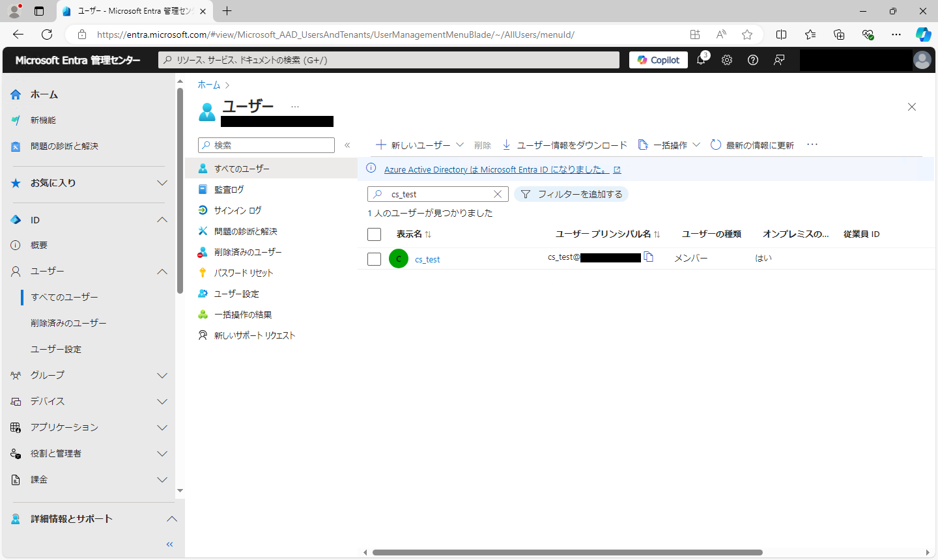
Task: Click 最新の情報に更新 button
Action: click(752, 145)
